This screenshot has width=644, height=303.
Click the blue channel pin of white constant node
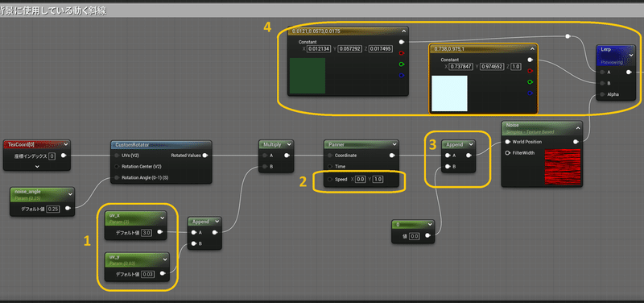(530, 93)
